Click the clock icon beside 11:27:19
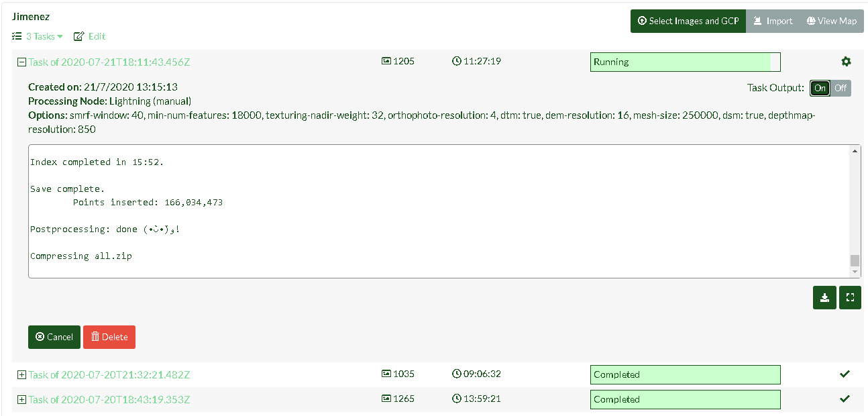This screenshot has height=416, width=868. click(457, 62)
